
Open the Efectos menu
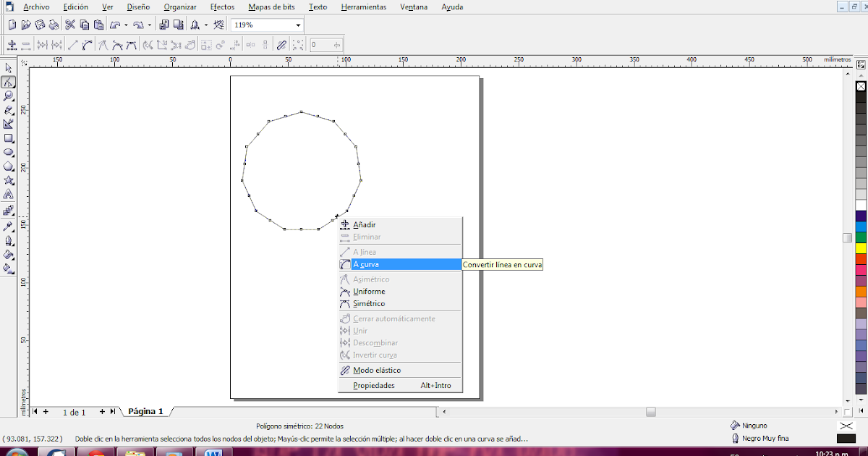tap(222, 7)
